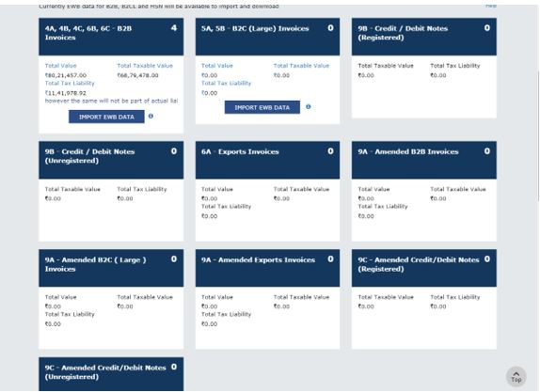
Task: Click the page vertical scrollbar
Action: (x=537, y=136)
